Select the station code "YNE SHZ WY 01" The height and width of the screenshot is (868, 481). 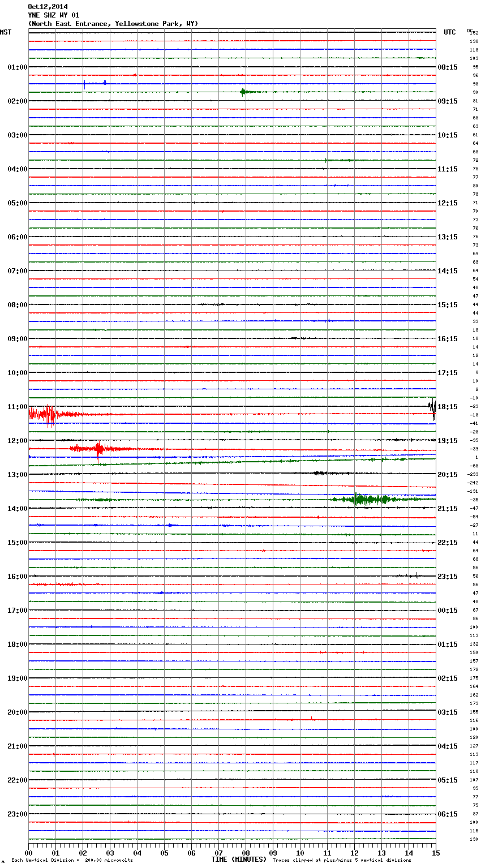tap(53, 15)
